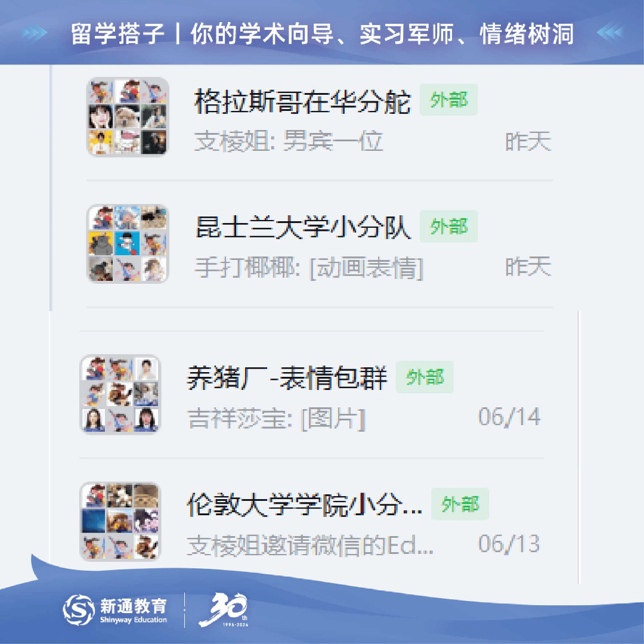The width and height of the screenshot is (644, 644).
Task: Select the 昆士兰大学小分队 chat title
Action: (303, 228)
